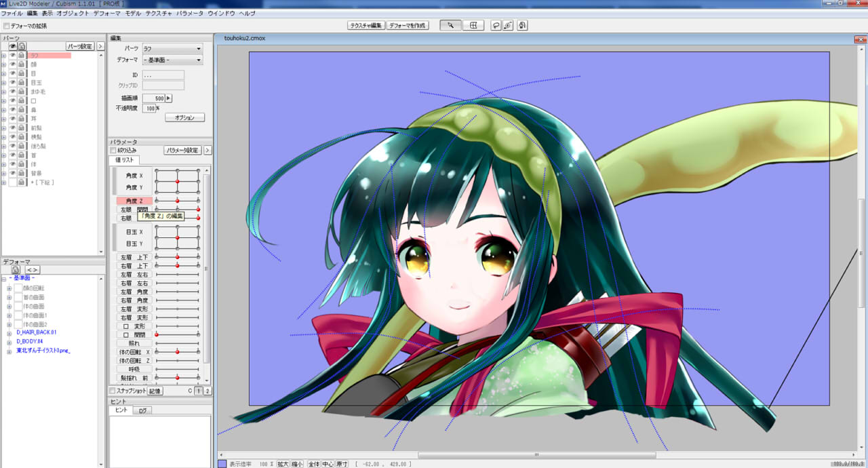Pick the brush selection tool icon
Viewport: 868px width, 468px height.
tap(509, 25)
